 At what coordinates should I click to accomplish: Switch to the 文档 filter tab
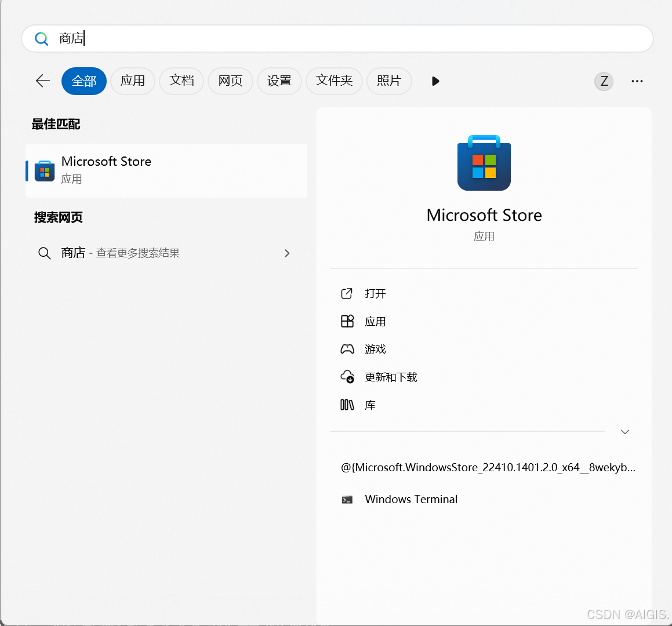click(181, 81)
